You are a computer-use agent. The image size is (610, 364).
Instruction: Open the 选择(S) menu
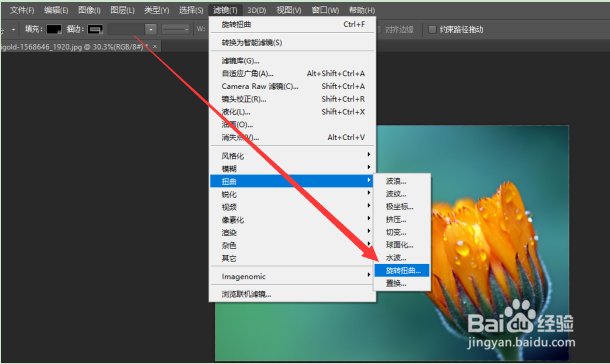pos(191,10)
